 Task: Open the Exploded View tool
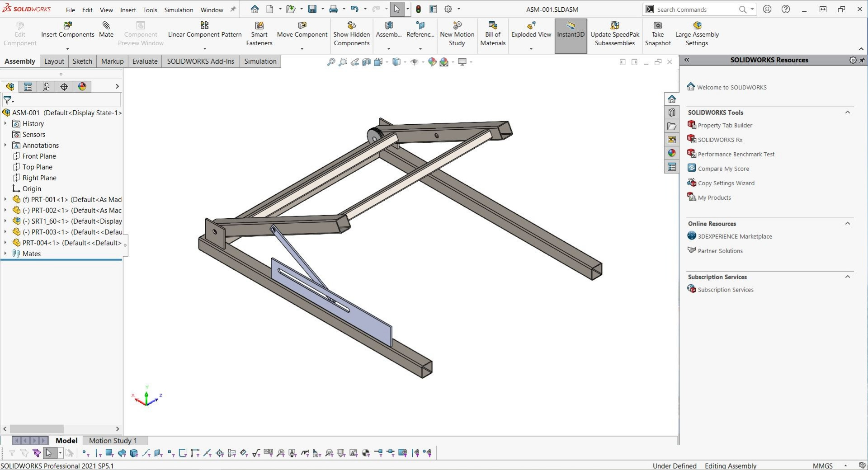(x=531, y=26)
